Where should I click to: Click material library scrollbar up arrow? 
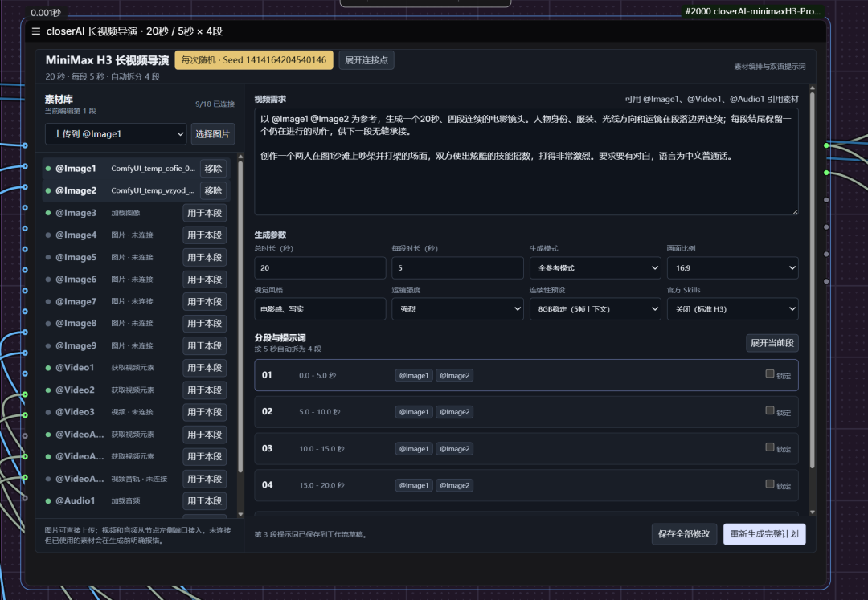click(240, 157)
